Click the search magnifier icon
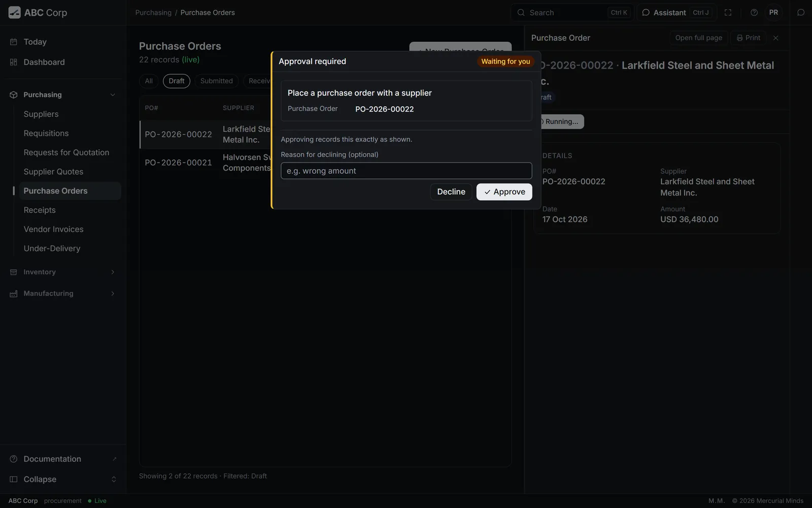This screenshot has width=812, height=508. click(x=521, y=13)
